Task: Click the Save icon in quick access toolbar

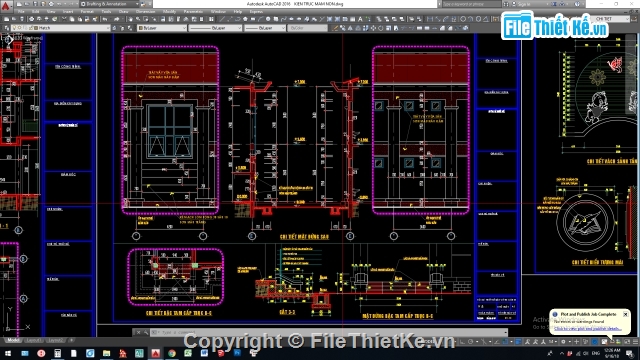Action: [35, 4]
